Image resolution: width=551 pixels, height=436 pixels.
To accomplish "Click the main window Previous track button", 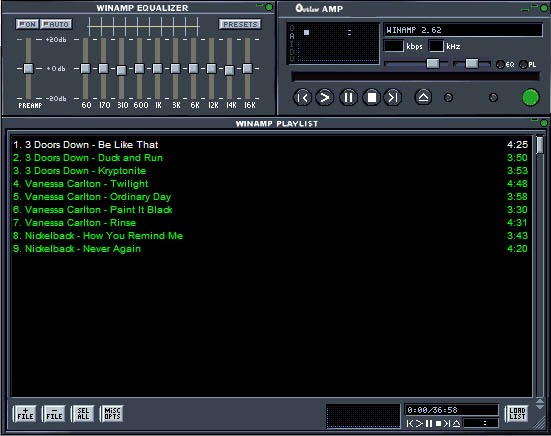I will pyautogui.click(x=302, y=97).
